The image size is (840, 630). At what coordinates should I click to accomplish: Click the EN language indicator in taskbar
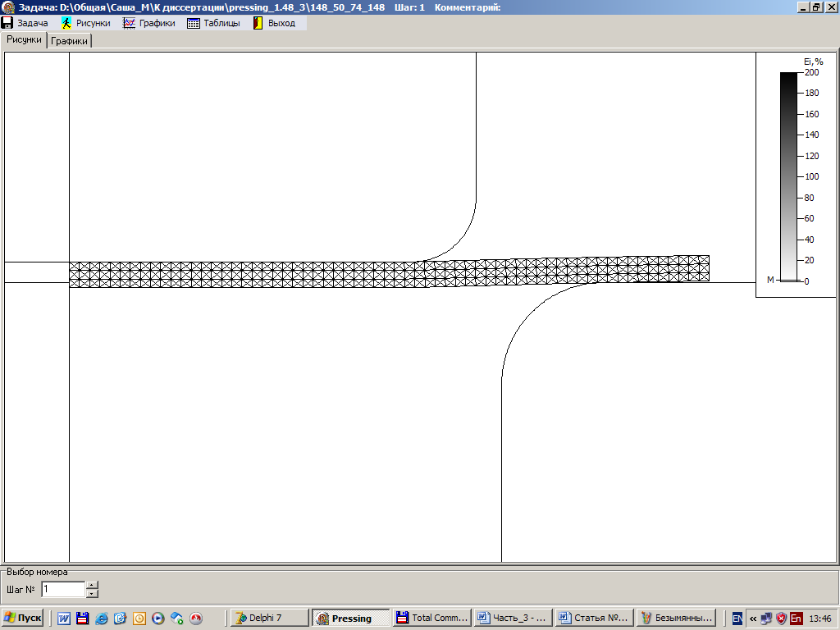pos(737,618)
